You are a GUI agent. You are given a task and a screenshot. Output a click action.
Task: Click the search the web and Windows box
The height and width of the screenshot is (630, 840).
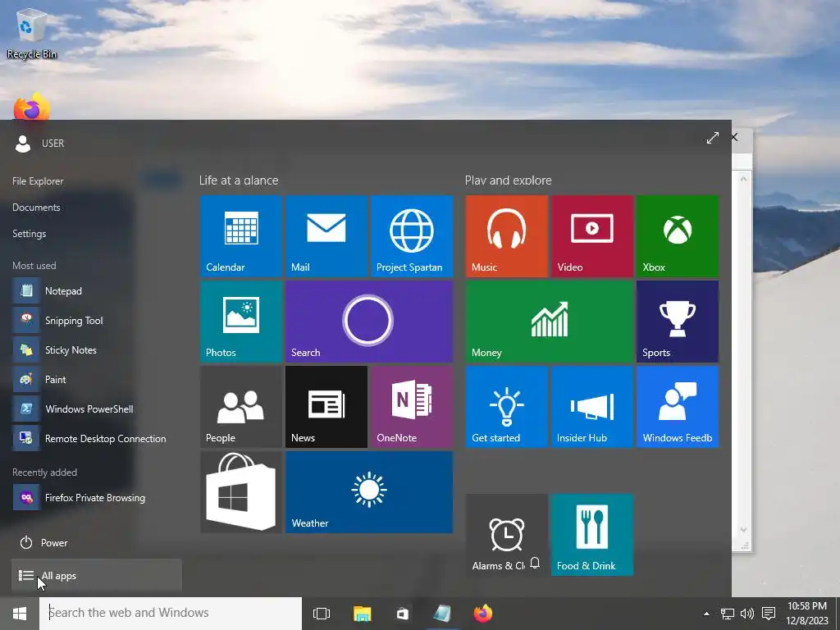171,613
